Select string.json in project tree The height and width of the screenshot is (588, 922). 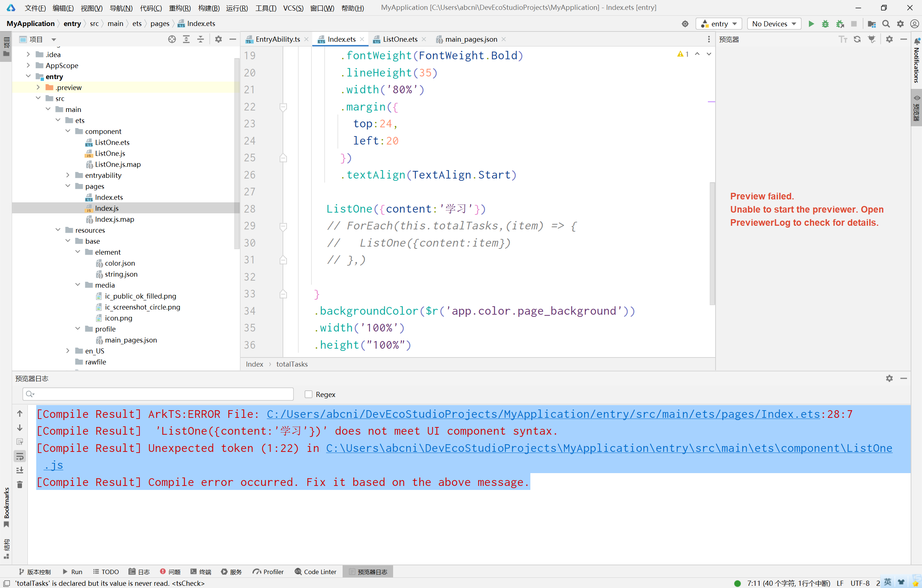pyautogui.click(x=121, y=274)
